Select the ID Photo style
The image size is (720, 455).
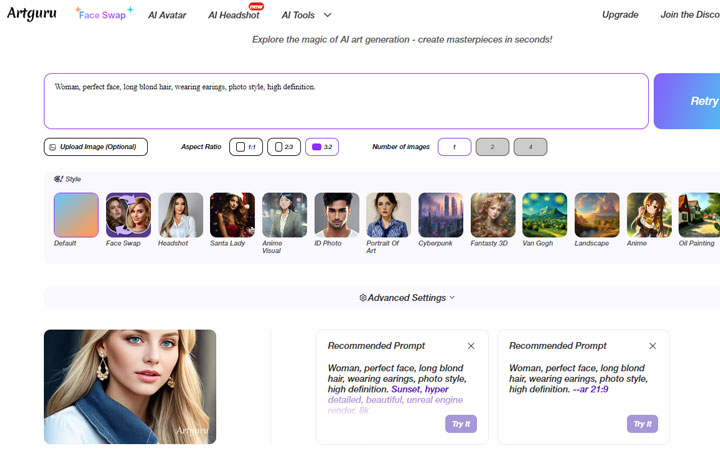(337, 215)
